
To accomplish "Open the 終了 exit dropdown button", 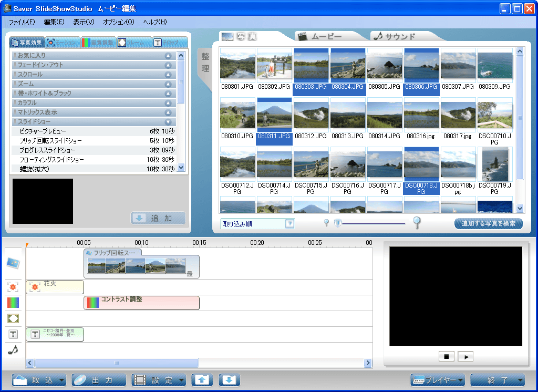I will click(x=498, y=380).
